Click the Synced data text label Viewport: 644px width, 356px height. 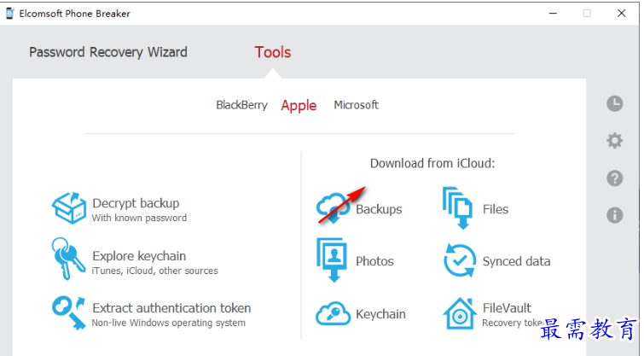coord(516,261)
